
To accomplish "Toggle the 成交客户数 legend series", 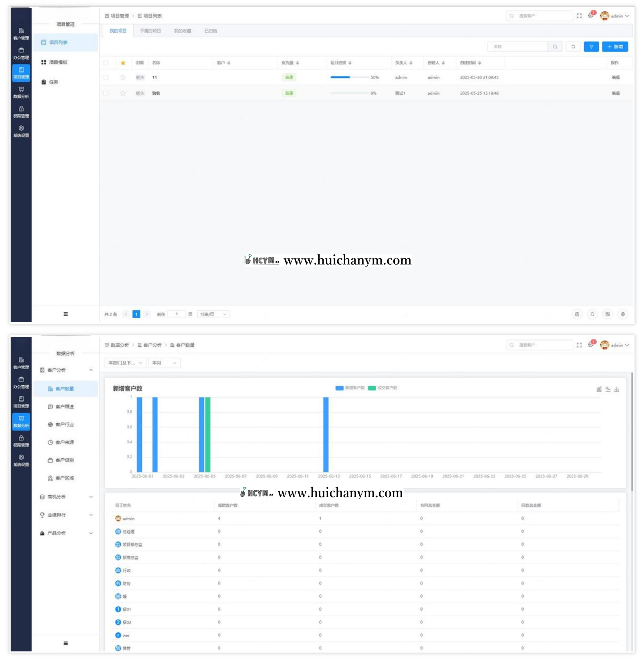I will (382, 388).
